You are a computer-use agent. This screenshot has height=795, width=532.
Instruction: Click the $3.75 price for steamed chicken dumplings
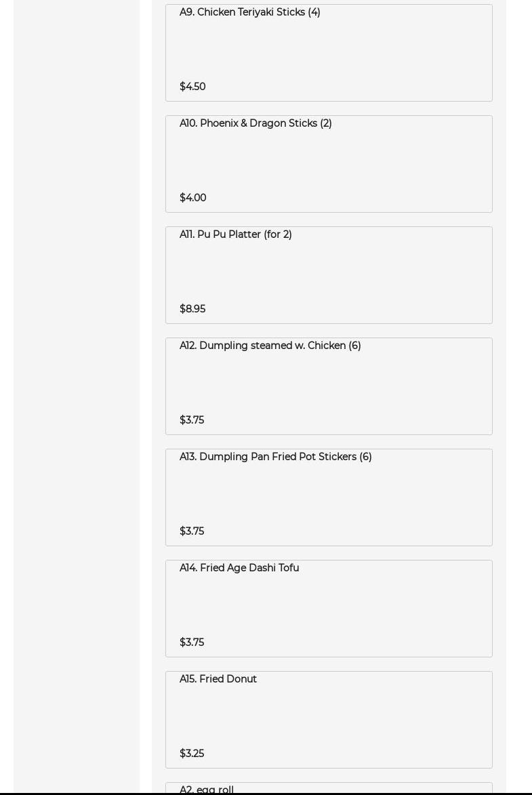tap(192, 420)
